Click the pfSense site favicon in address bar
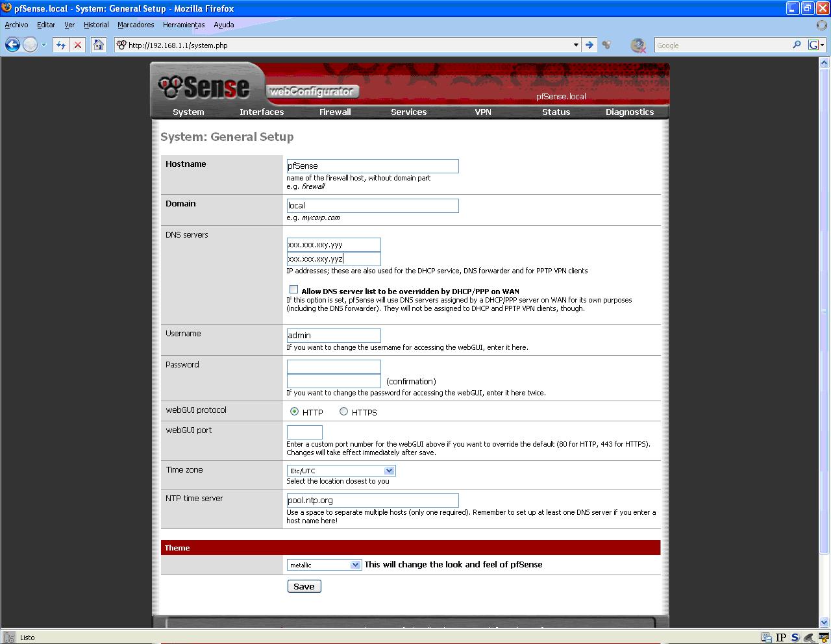831x644 pixels. pyautogui.click(x=121, y=45)
